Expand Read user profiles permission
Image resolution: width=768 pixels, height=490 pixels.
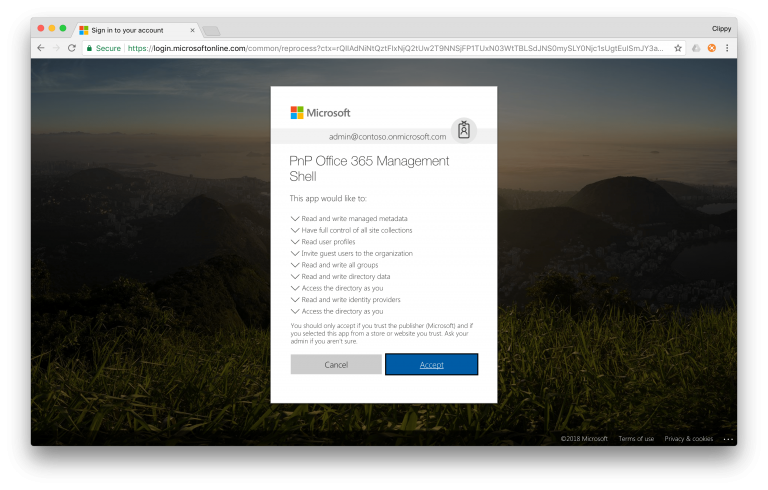295,242
